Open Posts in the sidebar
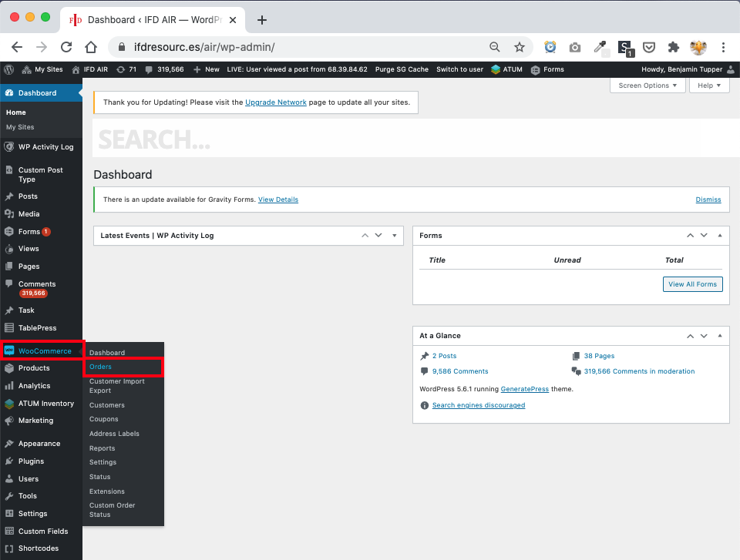 pyautogui.click(x=41, y=196)
